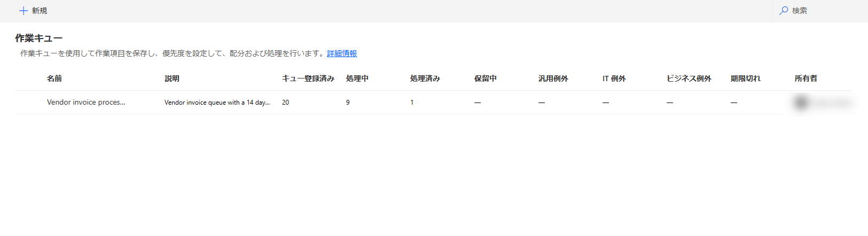Click the 期限切れ column header

(x=746, y=78)
